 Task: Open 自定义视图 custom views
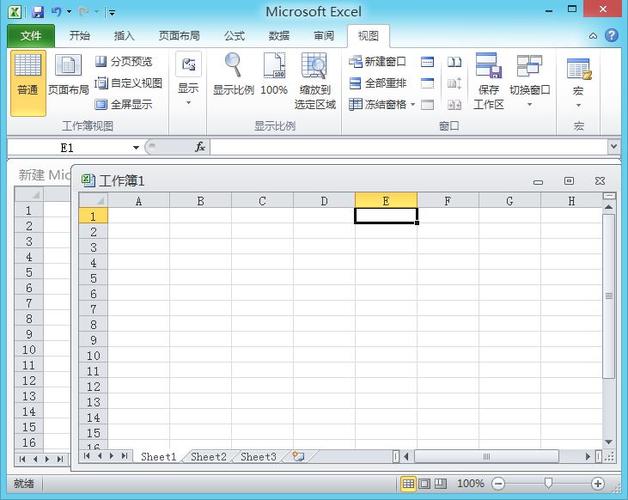point(129,83)
